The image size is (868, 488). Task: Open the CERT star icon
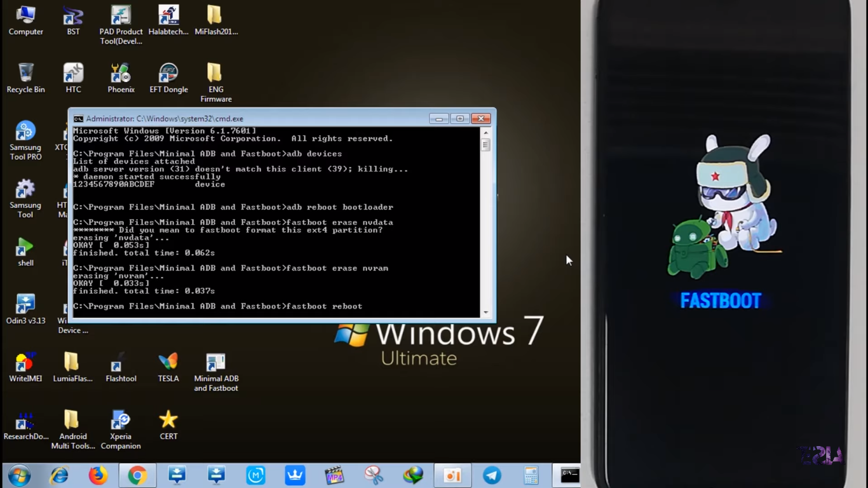pos(168,425)
